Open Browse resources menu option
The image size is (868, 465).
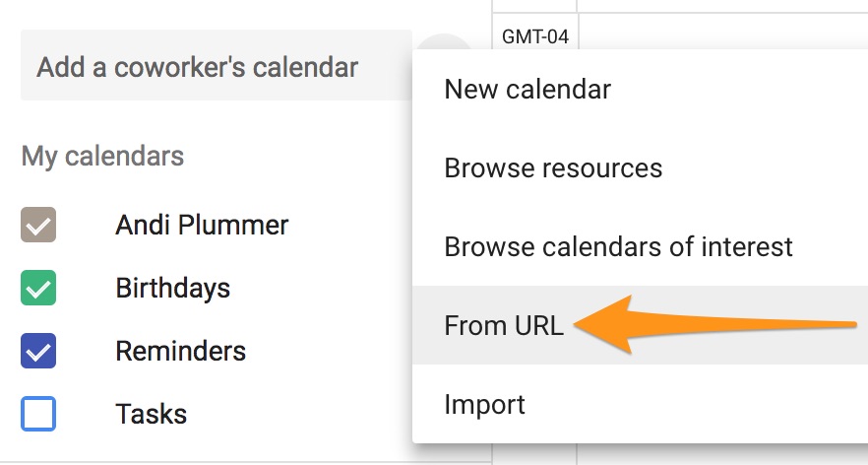(553, 168)
